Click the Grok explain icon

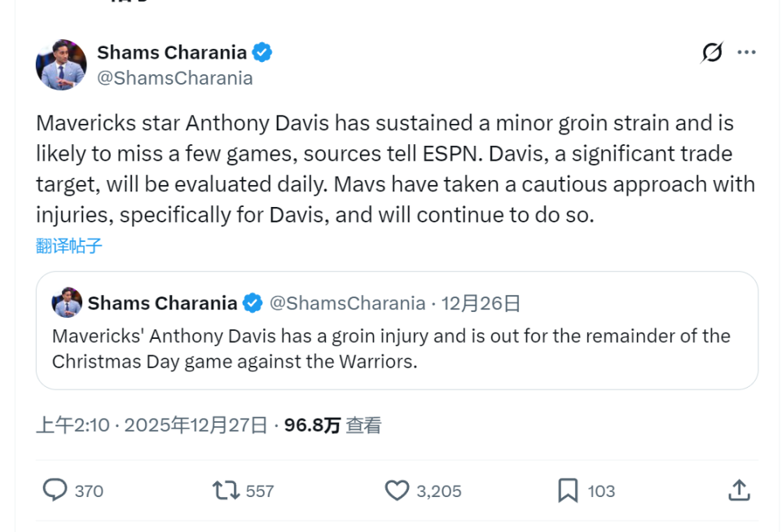click(712, 53)
